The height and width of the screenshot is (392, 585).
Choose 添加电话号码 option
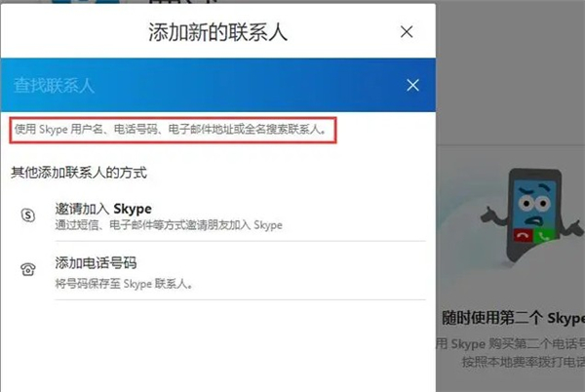tap(240, 271)
